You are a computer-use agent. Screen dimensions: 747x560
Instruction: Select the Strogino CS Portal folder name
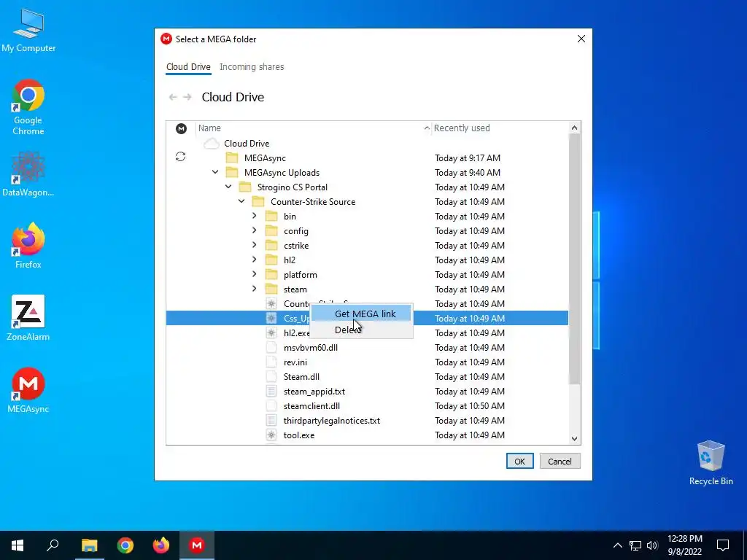[x=293, y=187]
